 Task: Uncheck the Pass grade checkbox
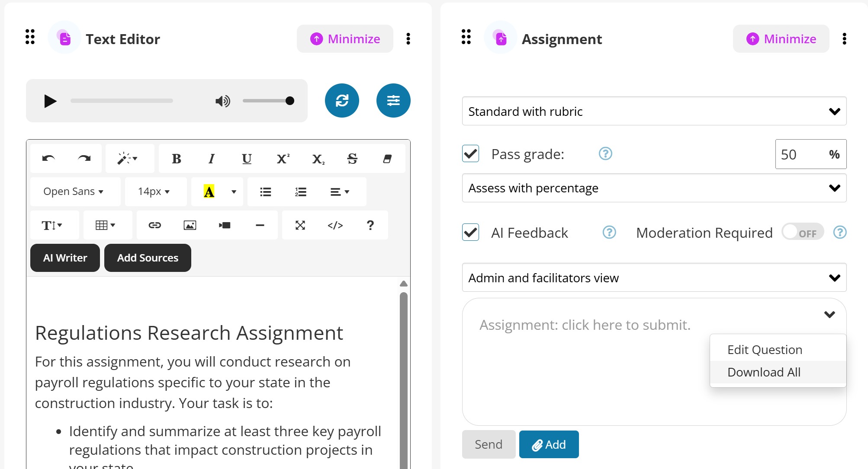coord(470,154)
